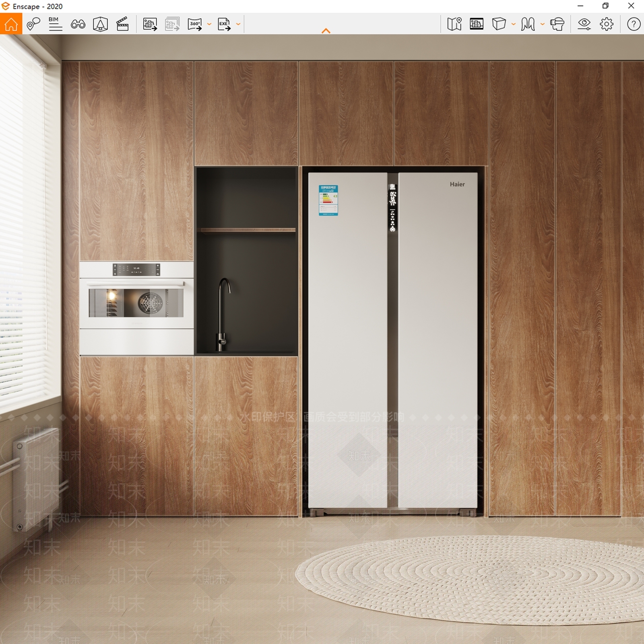Export standalone EXE file
This screenshot has width=644, height=644.
(224, 24)
